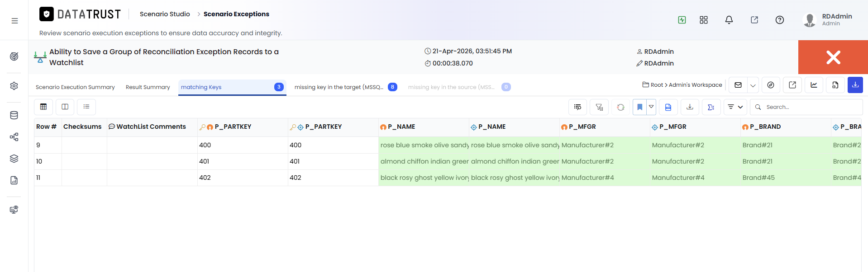Click the sigma formula icon
Screen dimensions: 868x272
711,107
